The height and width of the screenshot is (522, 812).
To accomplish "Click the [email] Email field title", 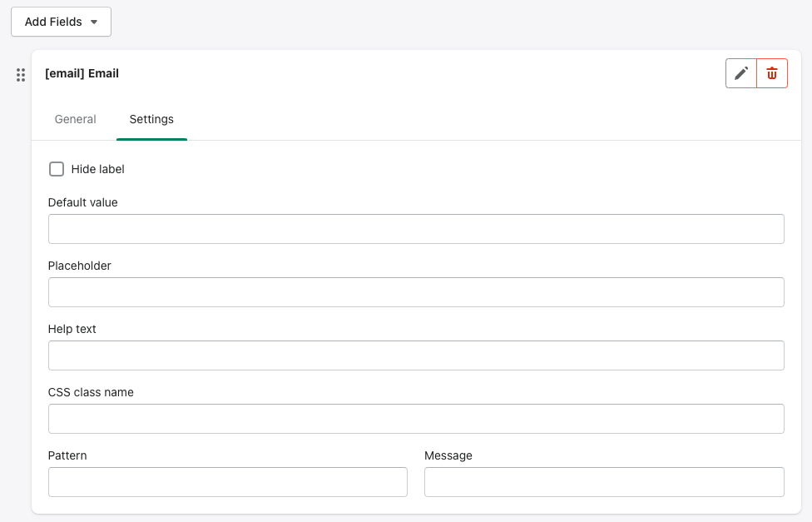I will (82, 73).
